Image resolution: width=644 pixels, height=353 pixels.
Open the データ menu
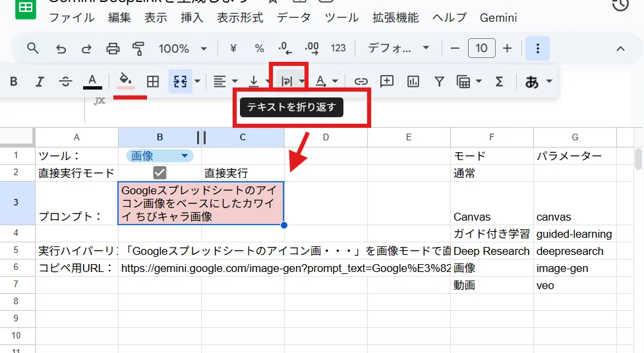pyautogui.click(x=294, y=18)
